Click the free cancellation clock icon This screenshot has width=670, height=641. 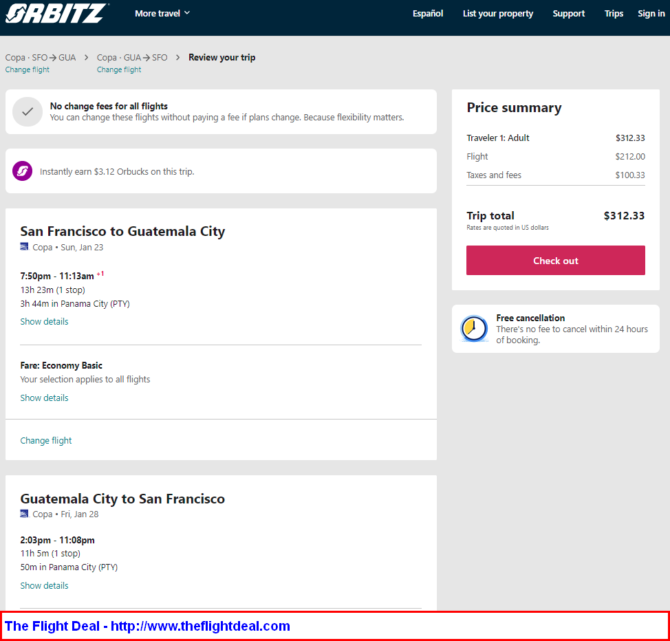[474, 329]
